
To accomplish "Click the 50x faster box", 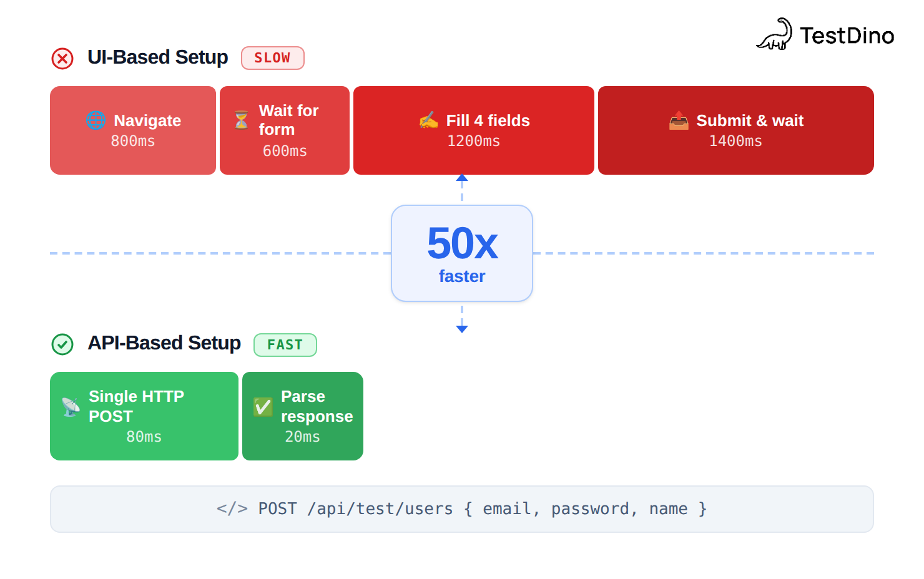I will (x=462, y=253).
